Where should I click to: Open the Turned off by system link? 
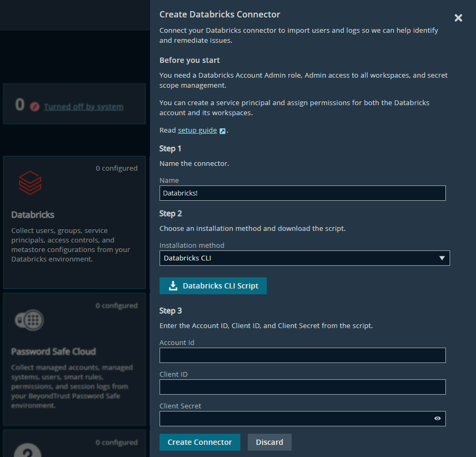[x=84, y=107]
